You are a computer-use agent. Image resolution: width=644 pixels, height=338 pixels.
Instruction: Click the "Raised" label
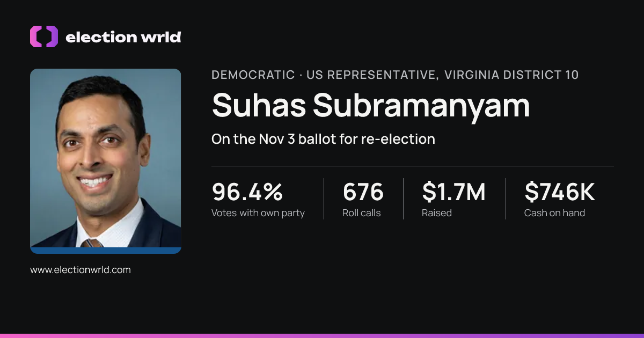(437, 213)
